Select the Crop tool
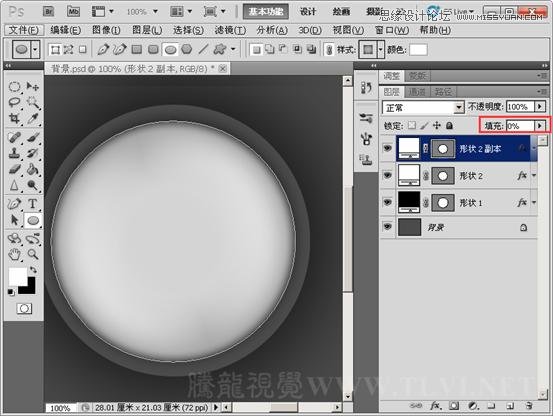Screen dimensions: 553x416 click(14, 118)
